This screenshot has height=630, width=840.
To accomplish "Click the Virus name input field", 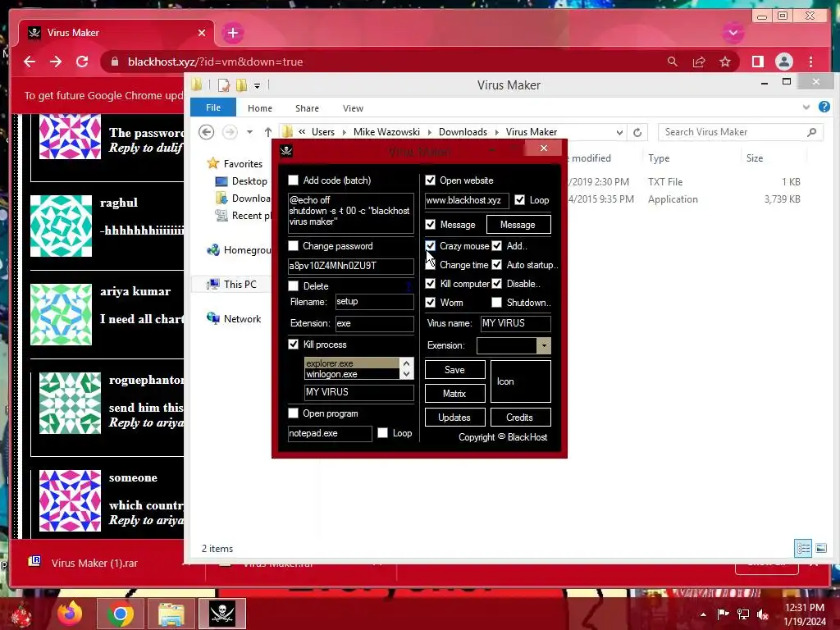I will point(515,323).
